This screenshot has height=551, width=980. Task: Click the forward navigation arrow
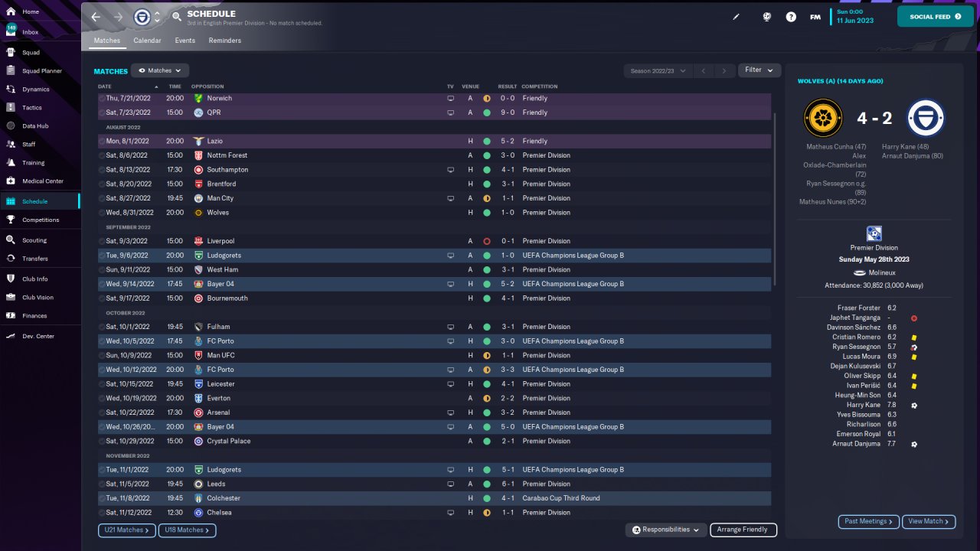118,17
